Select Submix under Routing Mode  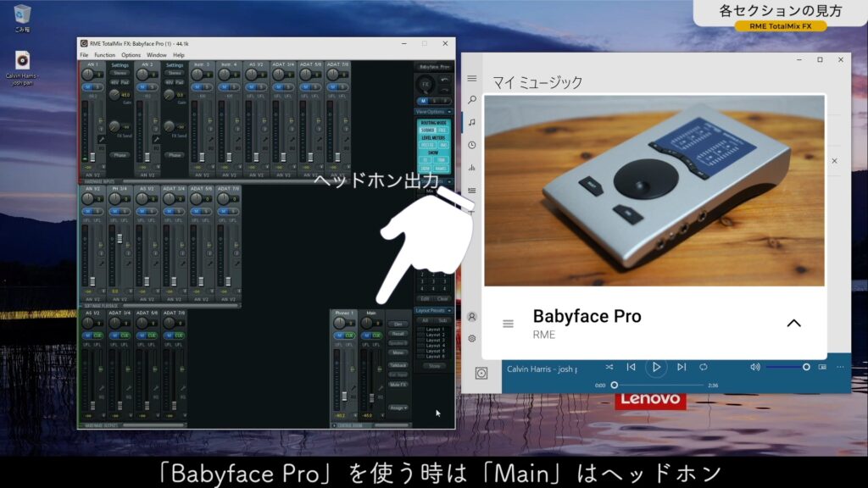click(x=427, y=130)
